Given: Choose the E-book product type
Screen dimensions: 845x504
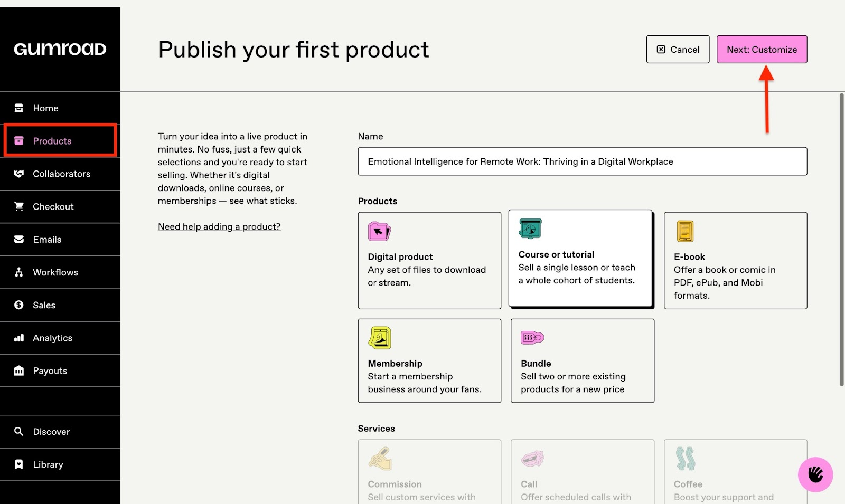Looking at the screenshot, I should [735, 261].
